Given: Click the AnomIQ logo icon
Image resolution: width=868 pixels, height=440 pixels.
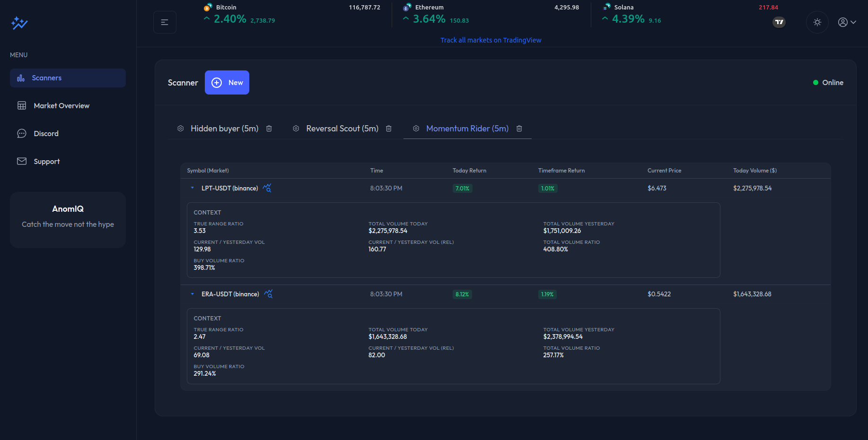Looking at the screenshot, I should pyautogui.click(x=19, y=23).
